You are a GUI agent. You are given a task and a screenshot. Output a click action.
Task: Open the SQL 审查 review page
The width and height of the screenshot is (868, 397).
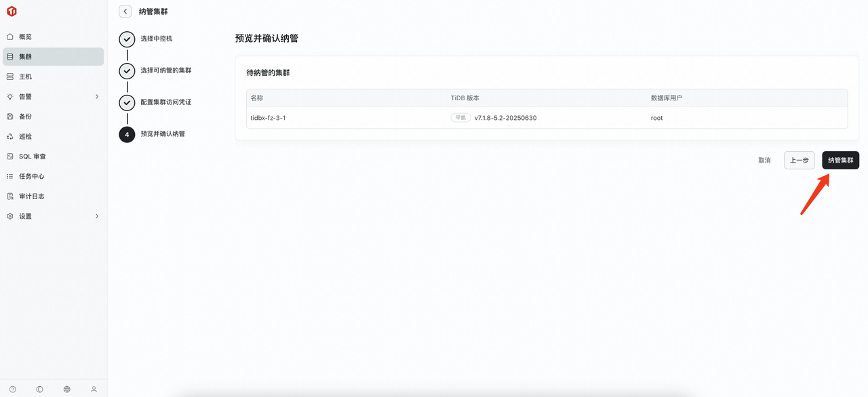[32, 156]
